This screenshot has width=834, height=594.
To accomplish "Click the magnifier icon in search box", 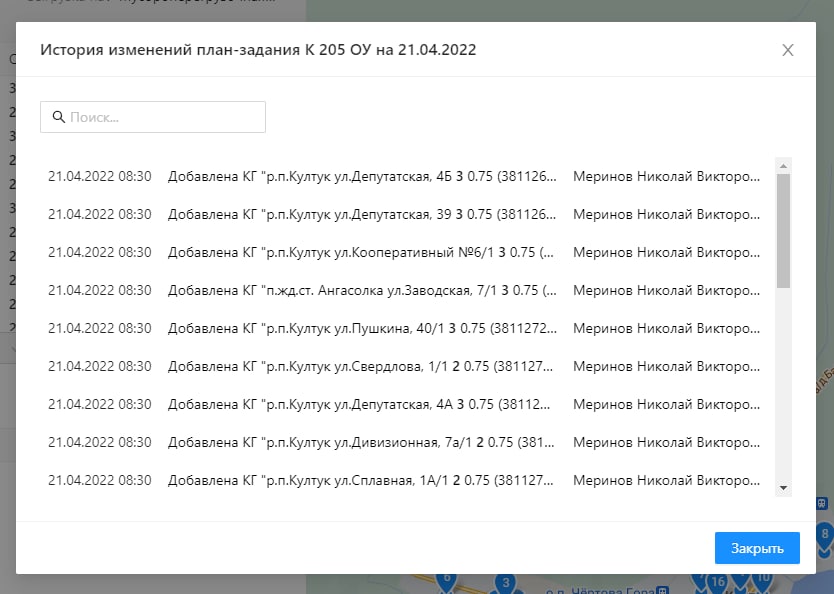I will [58, 117].
